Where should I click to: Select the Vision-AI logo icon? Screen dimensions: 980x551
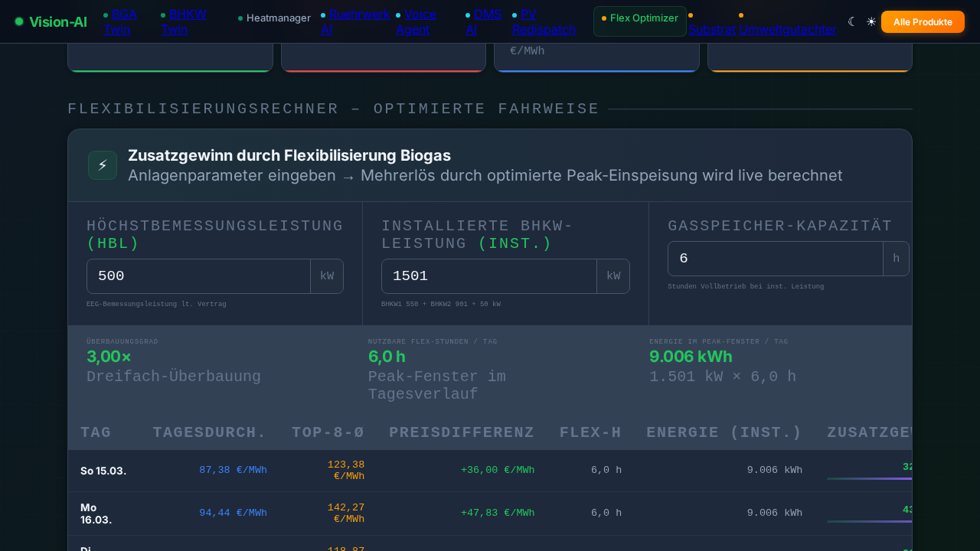pyautogui.click(x=18, y=21)
